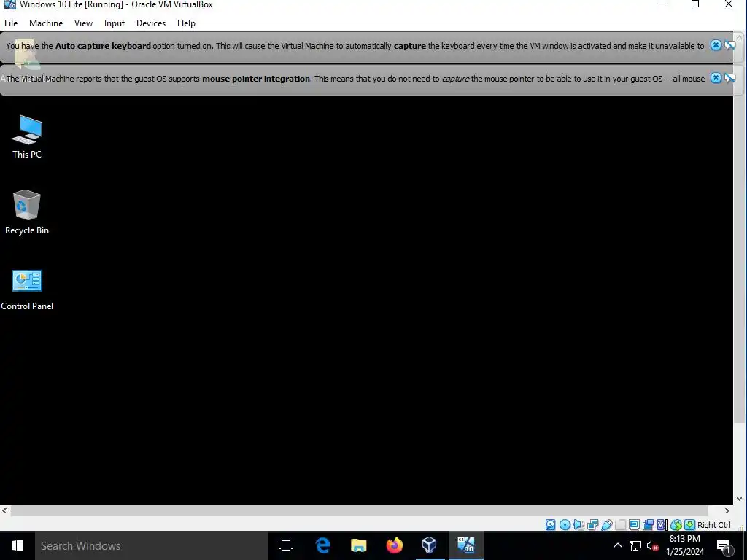Click the vertical scrollbar down arrow
The height and width of the screenshot is (560, 747).
coord(740,499)
